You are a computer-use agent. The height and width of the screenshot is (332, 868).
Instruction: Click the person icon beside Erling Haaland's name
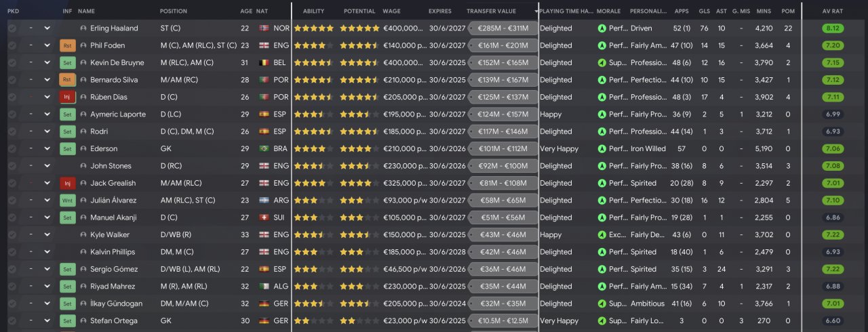(x=83, y=28)
